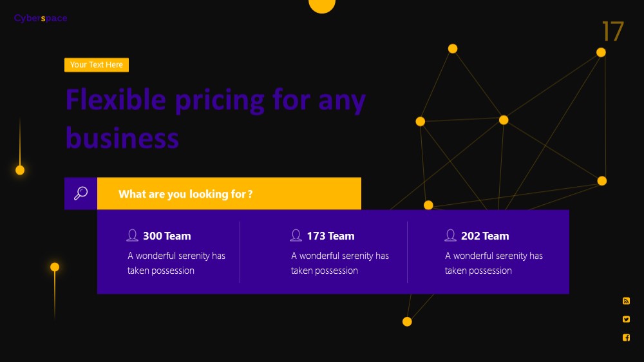Select the 202 Team heading
Image resolution: width=644 pixels, height=362 pixels.
(x=485, y=236)
